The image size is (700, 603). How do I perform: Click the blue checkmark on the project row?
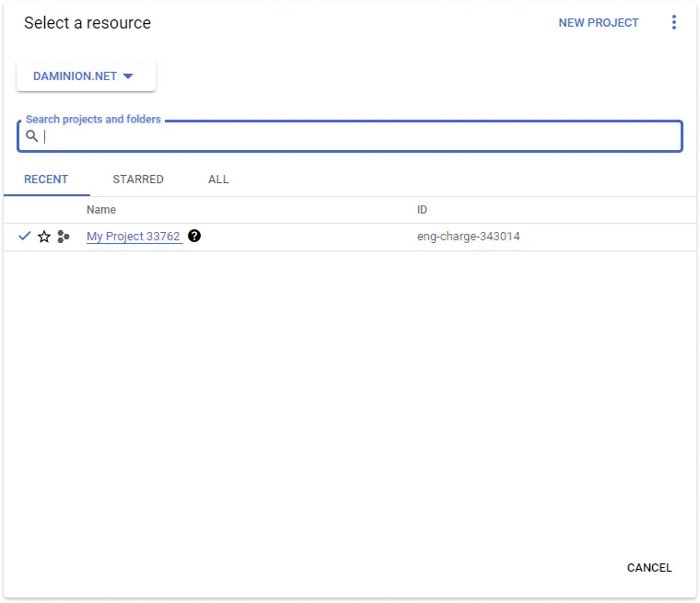(x=25, y=237)
